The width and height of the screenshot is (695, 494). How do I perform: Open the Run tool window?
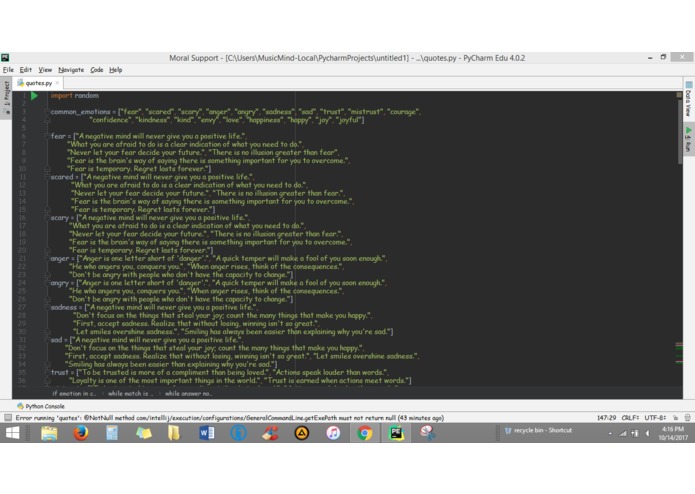pyautogui.click(x=688, y=140)
